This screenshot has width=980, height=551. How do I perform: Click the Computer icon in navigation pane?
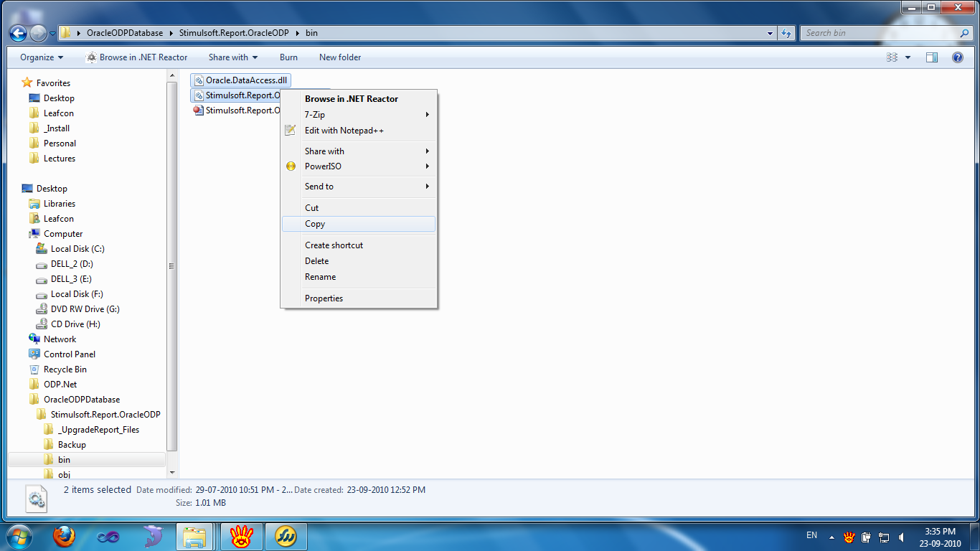point(34,234)
